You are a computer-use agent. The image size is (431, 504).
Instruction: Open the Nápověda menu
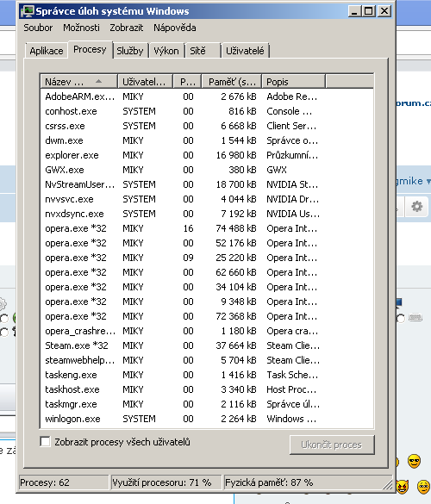click(x=175, y=28)
